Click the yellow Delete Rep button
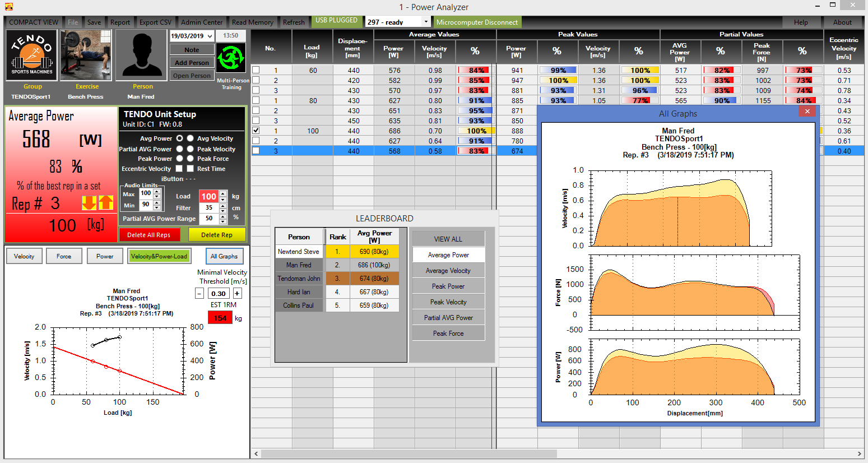This screenshot has height=463, width=868. 217,235
